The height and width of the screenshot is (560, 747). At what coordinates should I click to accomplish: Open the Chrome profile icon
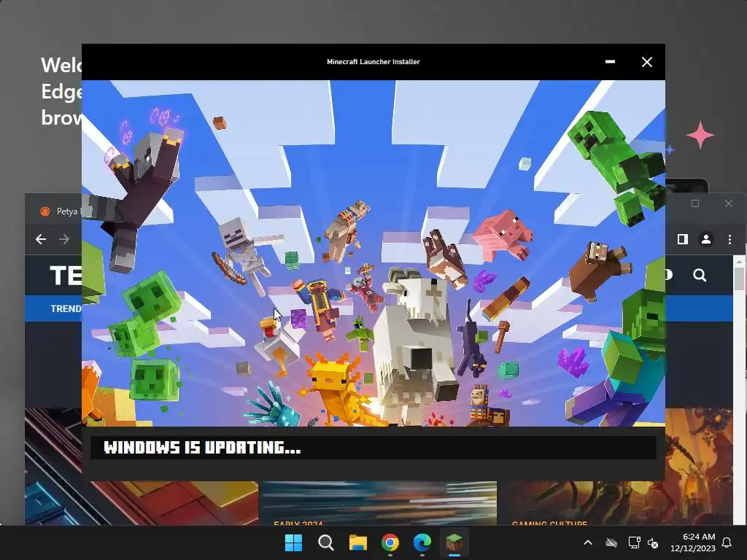[x=706, y=239]
